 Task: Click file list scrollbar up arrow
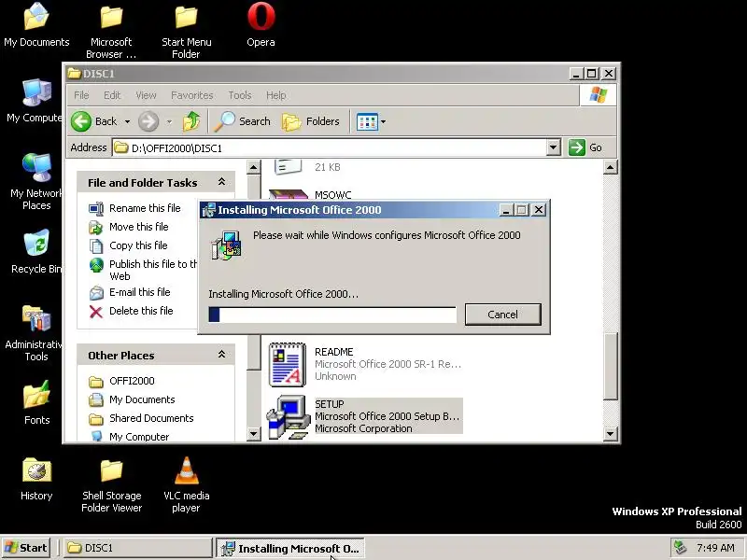point(611,167)
